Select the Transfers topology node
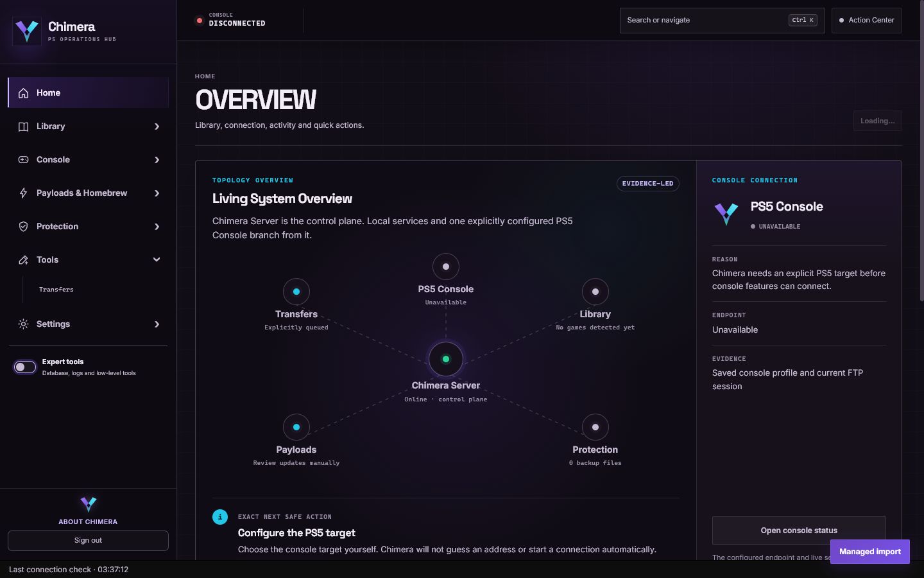Screen dimensions: 924x578 point(296,292)
